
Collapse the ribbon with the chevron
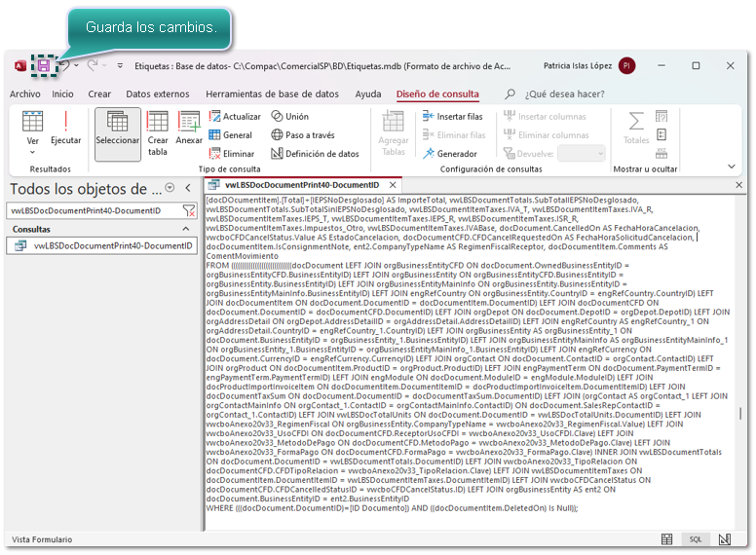pos(732,166)
